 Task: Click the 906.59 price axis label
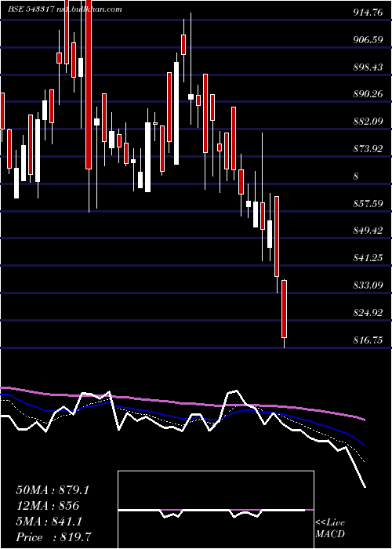click(368, 40)
